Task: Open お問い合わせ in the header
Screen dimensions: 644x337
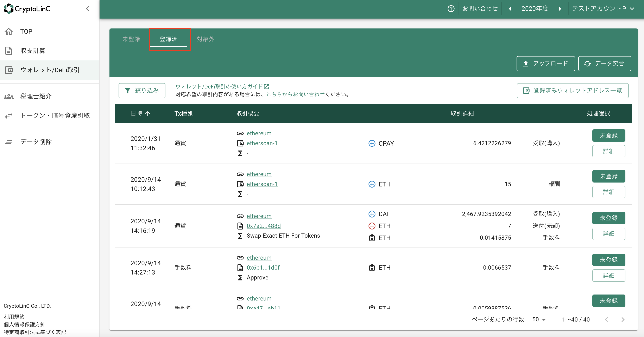Action: [x=480, y=9]
